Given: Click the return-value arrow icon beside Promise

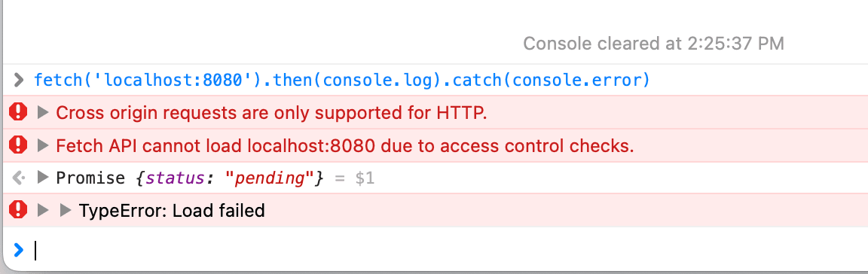Looking at the screenshot, I should 19,178.
